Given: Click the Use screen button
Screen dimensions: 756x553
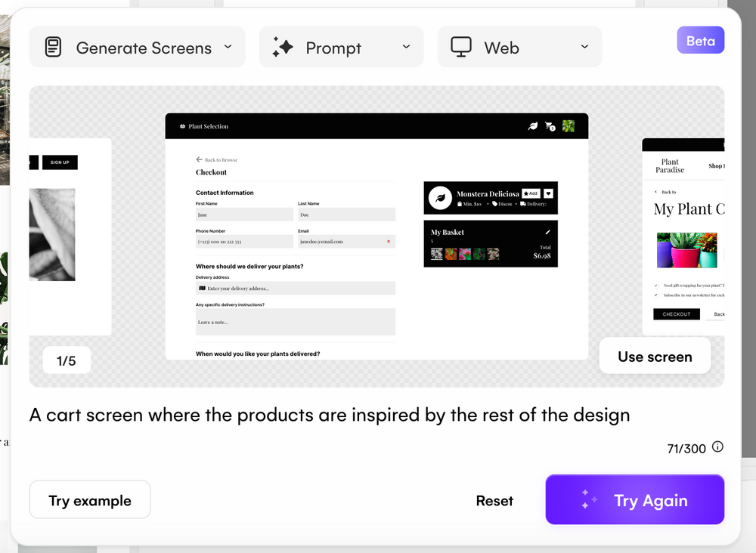Looking at the screenshot, I should click(x=655, y=356).
